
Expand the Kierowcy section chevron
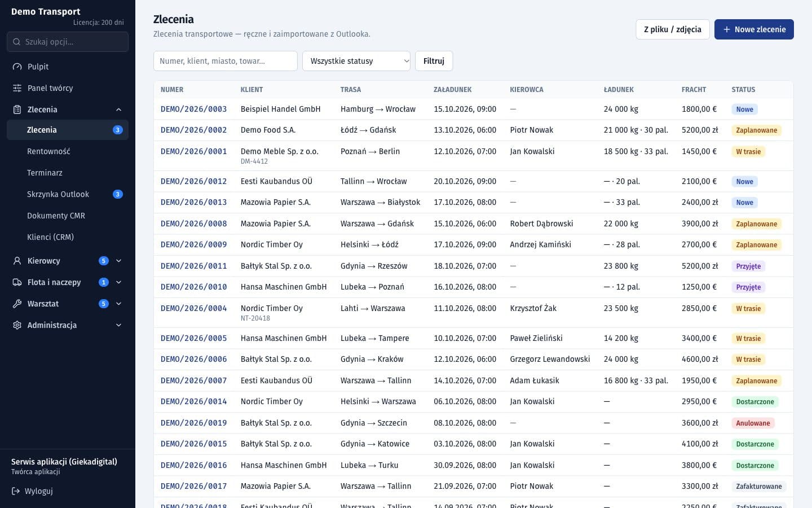point(118,261)
